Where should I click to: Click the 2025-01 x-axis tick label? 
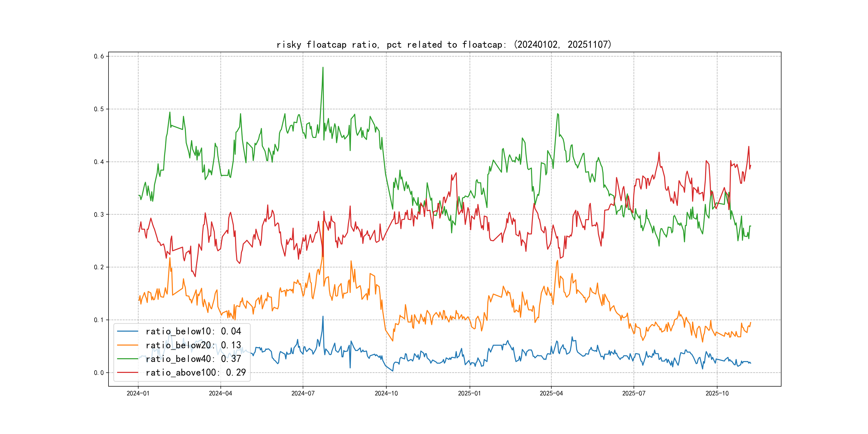tap(469, 393)
